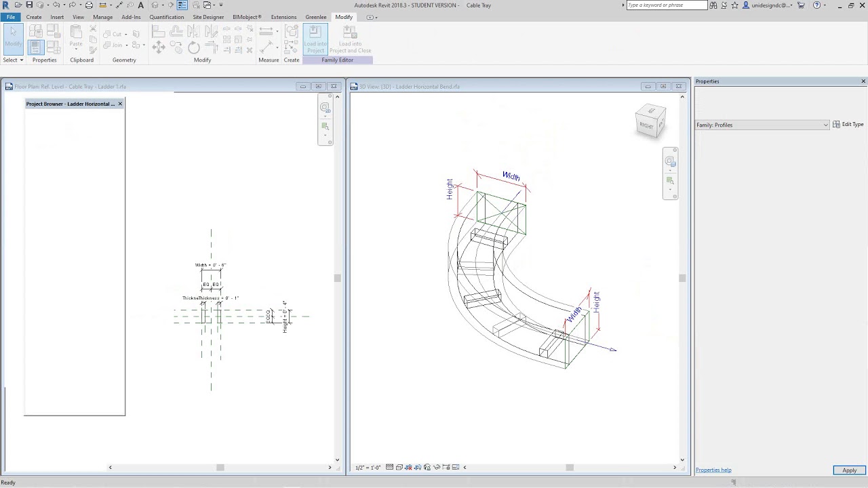Search with the binoculars icon

[x=713, y=5]
